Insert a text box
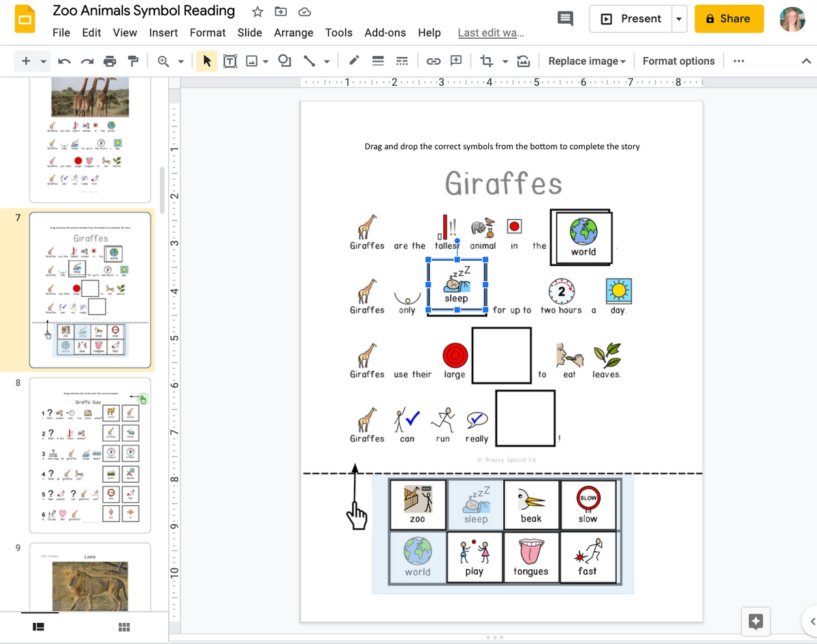817x644 pixels. (229, 61)
